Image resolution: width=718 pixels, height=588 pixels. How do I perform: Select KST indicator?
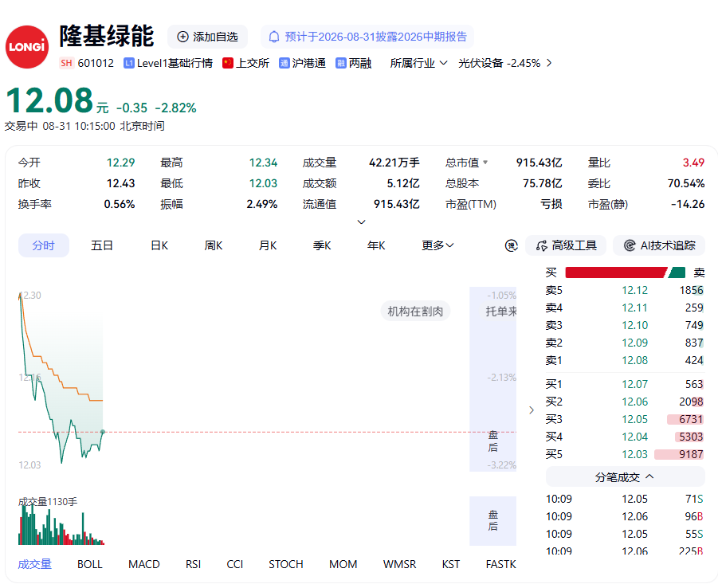pos(451,565)
